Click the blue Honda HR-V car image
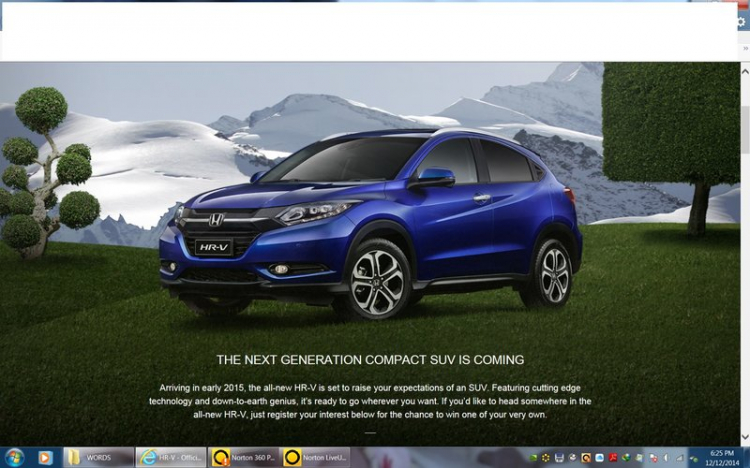 point(371,223)
